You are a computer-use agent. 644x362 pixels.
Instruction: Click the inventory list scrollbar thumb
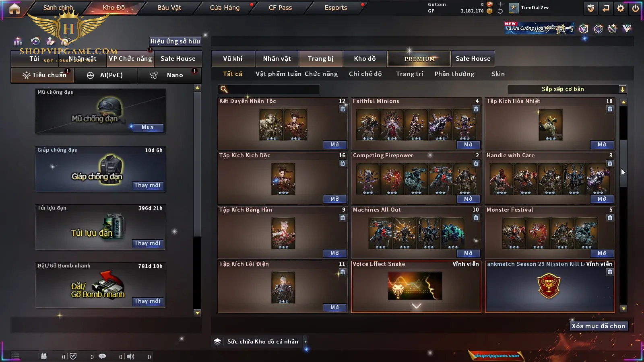point(623,163)
